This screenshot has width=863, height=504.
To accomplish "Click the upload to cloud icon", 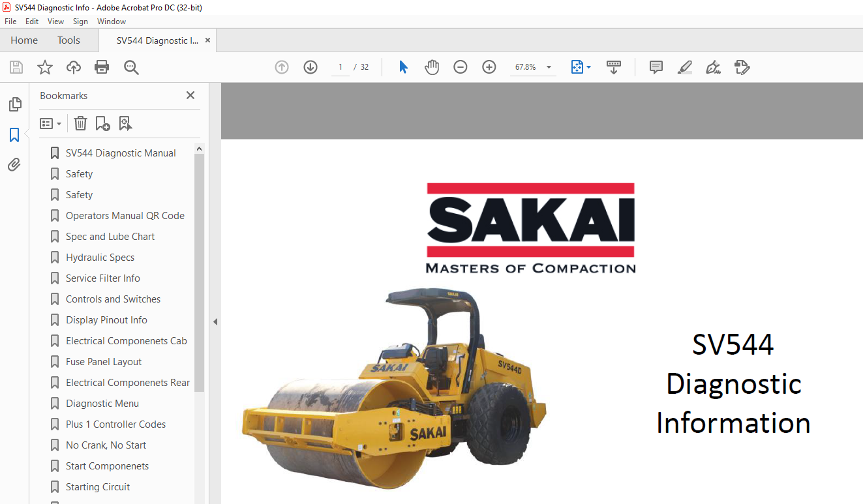I will coord(74,67).
